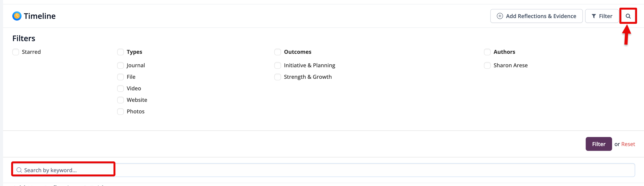Toggle the Starred filter checkbox
The height and width of the screenshot is (186, 644).
(16, 52)
